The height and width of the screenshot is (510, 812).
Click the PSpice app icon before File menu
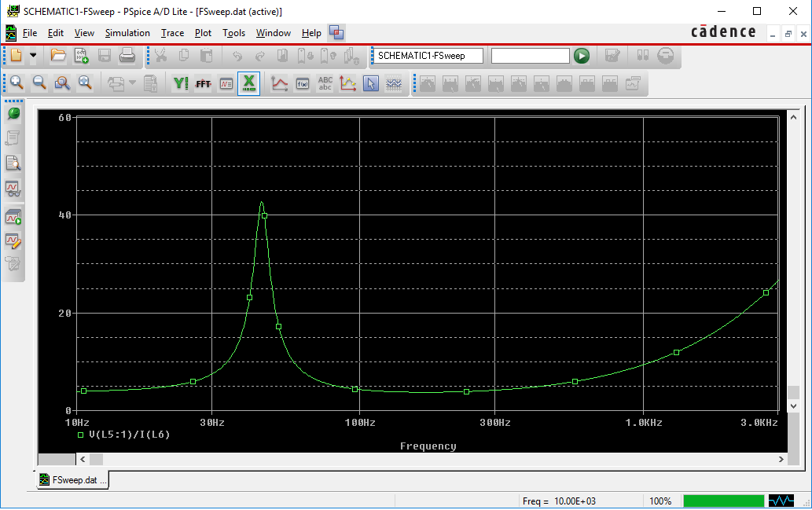pos(11,33)
